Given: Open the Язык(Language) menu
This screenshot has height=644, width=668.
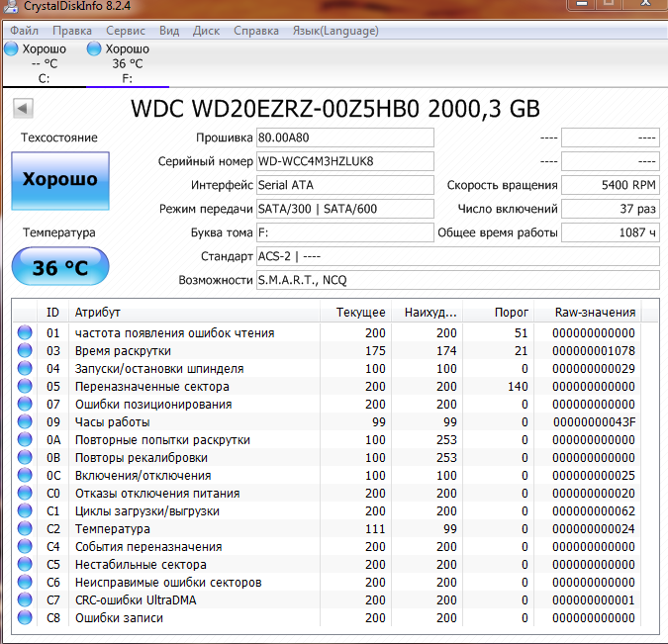Looking at the screenshot, I should click(x=335, y=31).
